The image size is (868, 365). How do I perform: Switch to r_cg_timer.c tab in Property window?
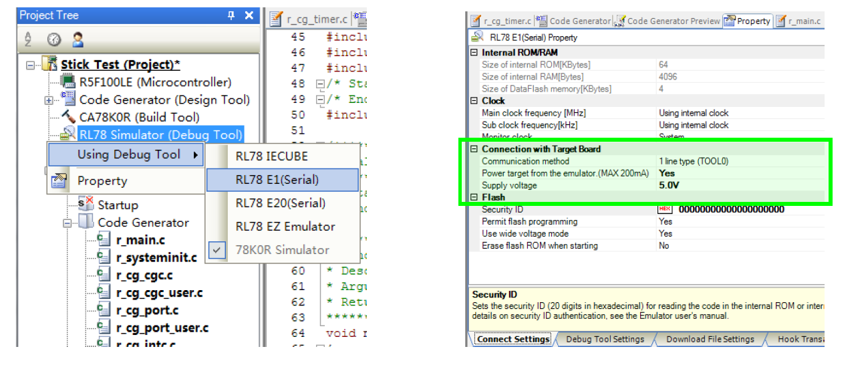point(501,21)
